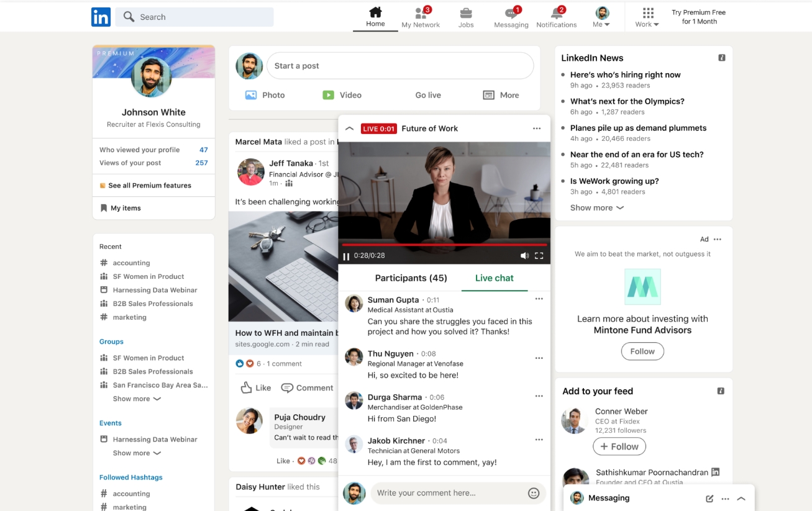Open the live video panel options menu
This screenshot has height=511, width=812.
pos(537,129)
